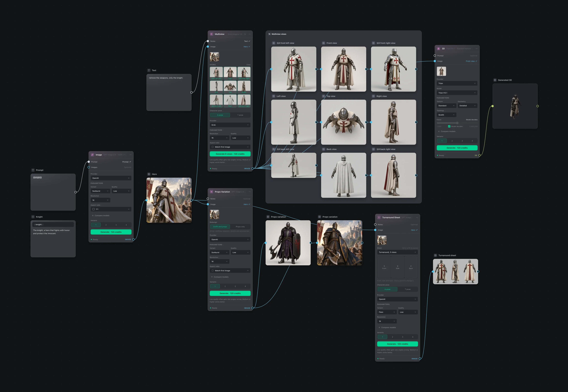Click the Text node's T icon
568x392 pixels.
(x=149, y=71)
